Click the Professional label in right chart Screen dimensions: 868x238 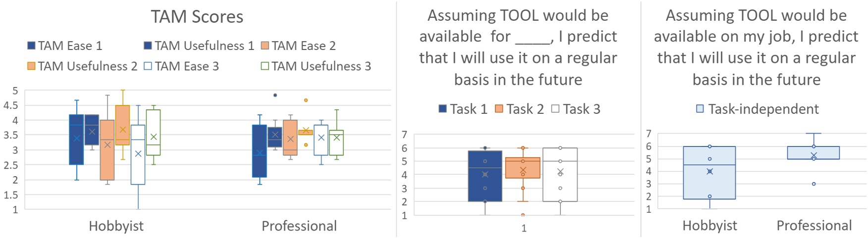(x=814, y=226)
